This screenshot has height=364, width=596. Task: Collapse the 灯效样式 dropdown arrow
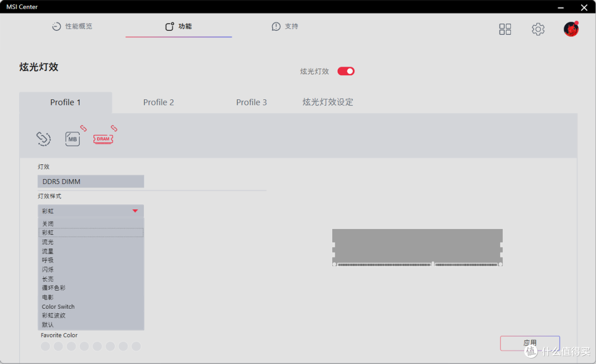[135, 211]
